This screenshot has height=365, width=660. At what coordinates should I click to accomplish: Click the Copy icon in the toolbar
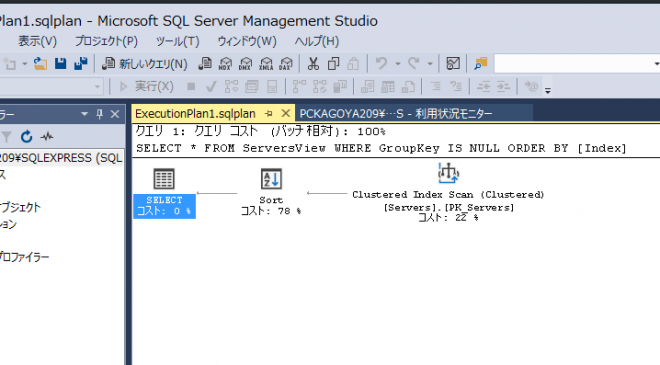[333, 64]
